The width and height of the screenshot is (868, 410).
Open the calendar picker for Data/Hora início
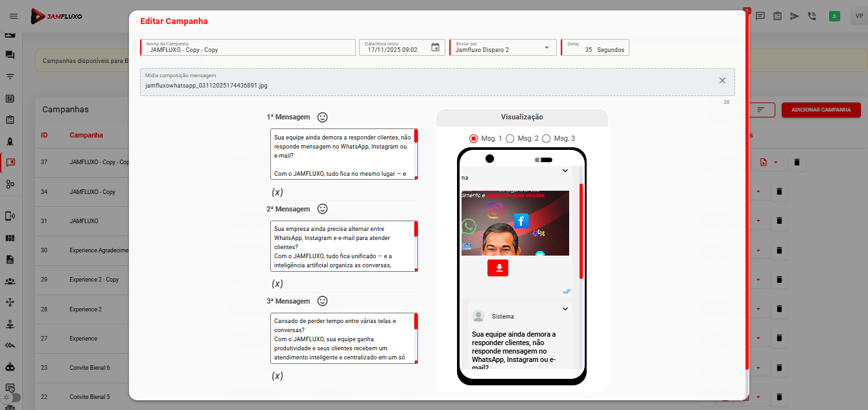pos(436,47)
